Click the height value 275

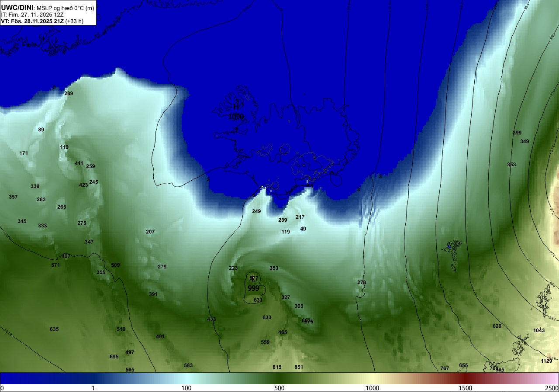click(82, 223)
